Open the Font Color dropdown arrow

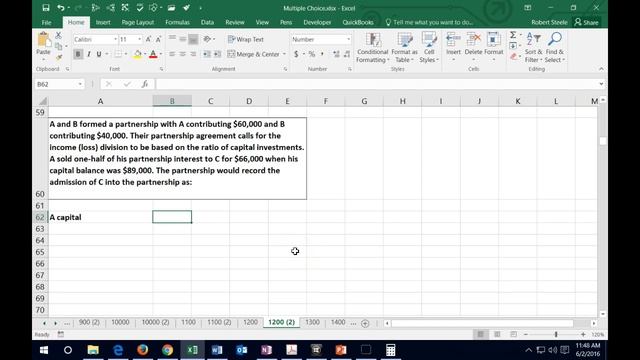point(160,54)
